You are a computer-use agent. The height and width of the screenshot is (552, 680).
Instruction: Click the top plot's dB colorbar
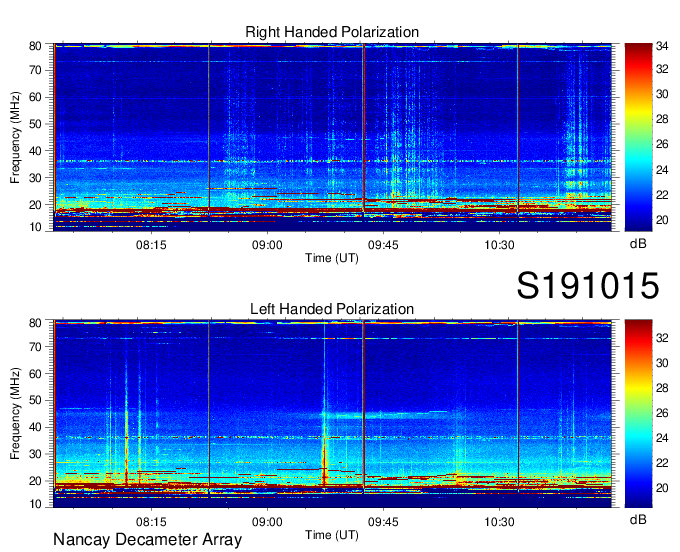[638, 137]
